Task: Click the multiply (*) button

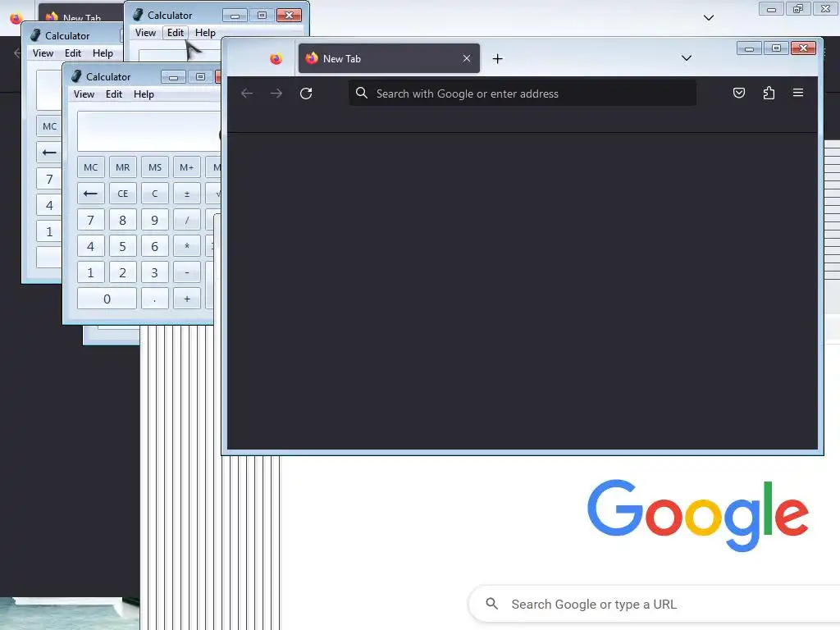Action: pos(186,246)
